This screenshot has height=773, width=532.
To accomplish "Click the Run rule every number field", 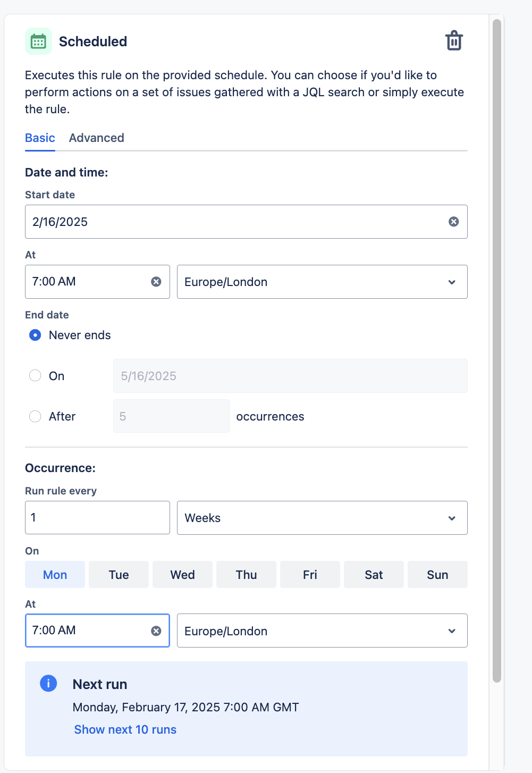I will (97, 518).
